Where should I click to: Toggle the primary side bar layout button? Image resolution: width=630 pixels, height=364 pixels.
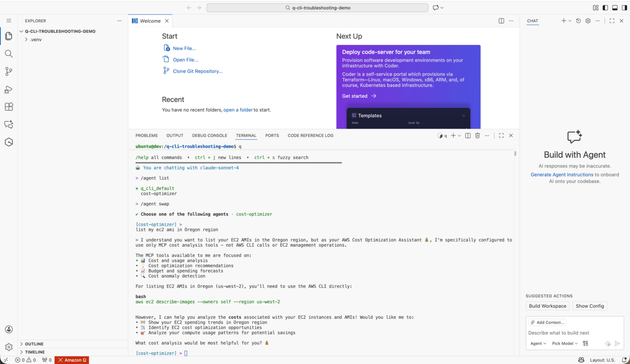(605, 8)
